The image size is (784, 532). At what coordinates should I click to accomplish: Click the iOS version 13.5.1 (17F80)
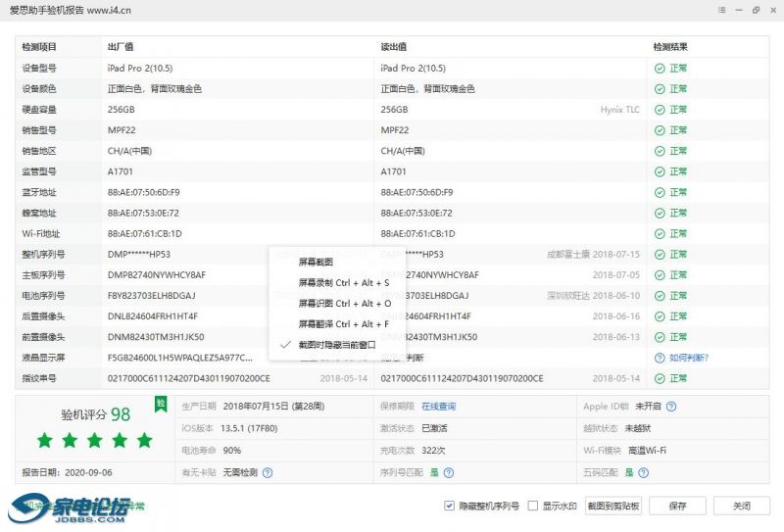(x=249, y=428)
